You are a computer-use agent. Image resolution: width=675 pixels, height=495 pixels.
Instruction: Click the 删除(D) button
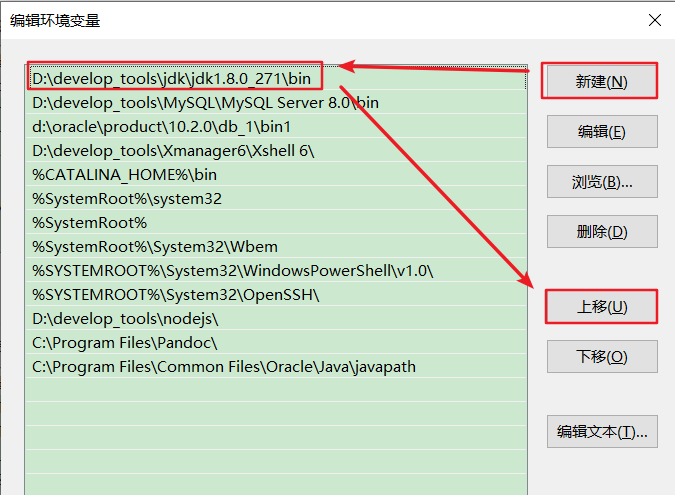point(602,232)
